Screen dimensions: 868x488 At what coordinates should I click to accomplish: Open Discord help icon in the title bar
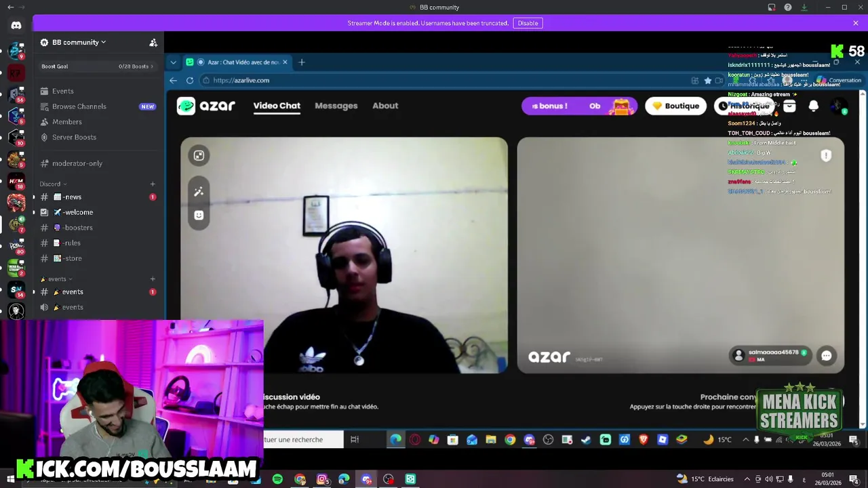point(788,7)
